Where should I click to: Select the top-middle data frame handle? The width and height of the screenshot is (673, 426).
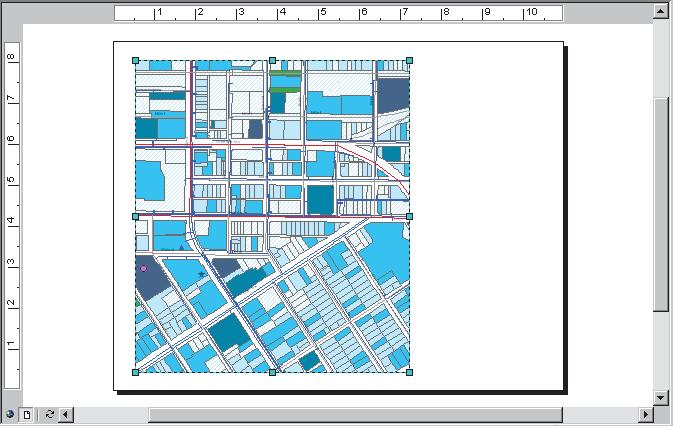coord(273,61)
